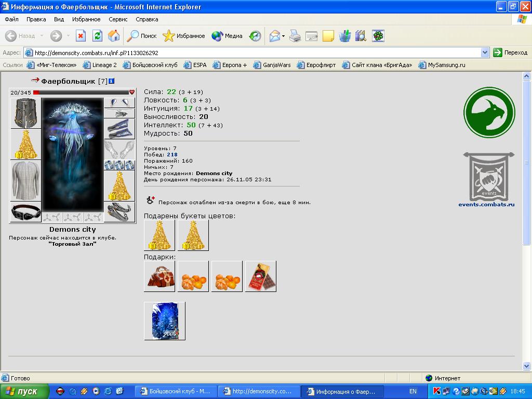The image size is (532, 399).
Task: Switch to Бойцовский клуб taskbar window
Action: point(176,392)
